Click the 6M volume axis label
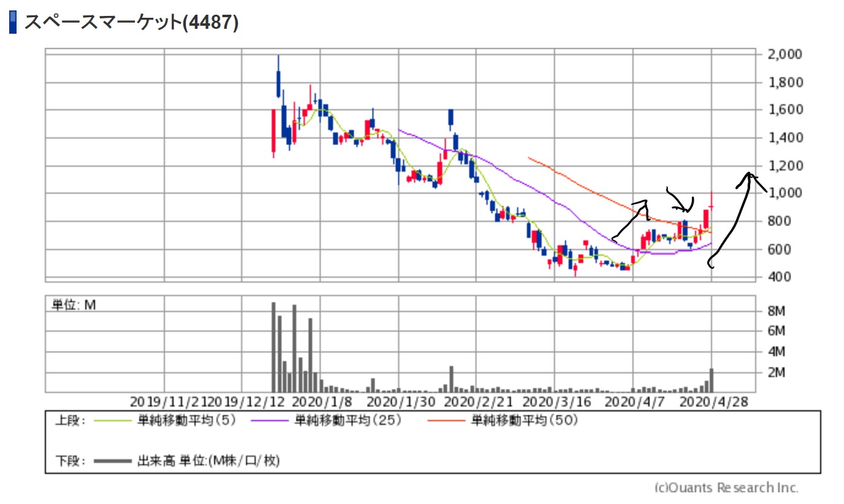 (x=777, y=332)
